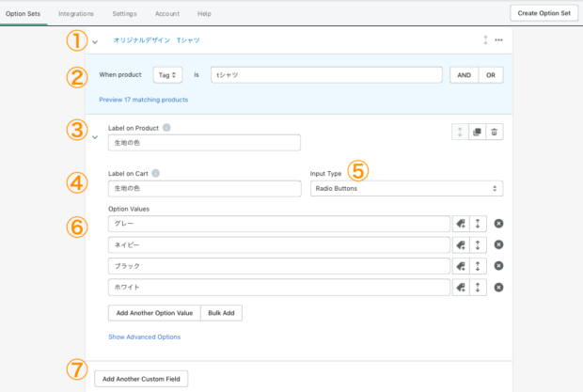Switch to the Integrations tab
Viewport: 583px width, 392px height.
76,14
